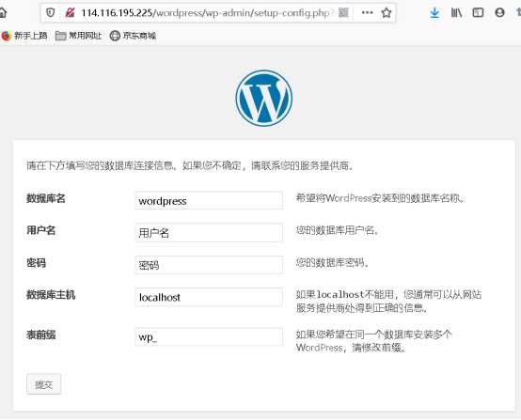Click the insecure connection lock icon
This screenshot has width=521, height=420.
pos(70,13)
